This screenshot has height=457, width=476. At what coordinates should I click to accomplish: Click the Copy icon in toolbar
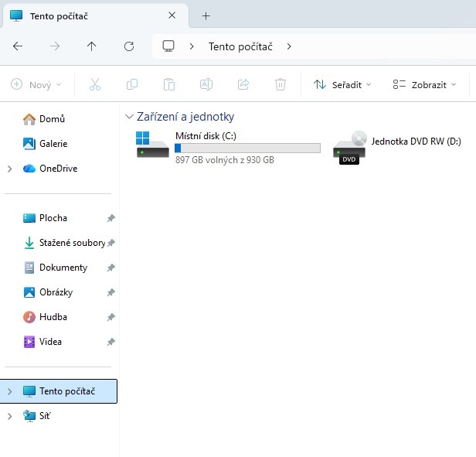coord(132,84)
